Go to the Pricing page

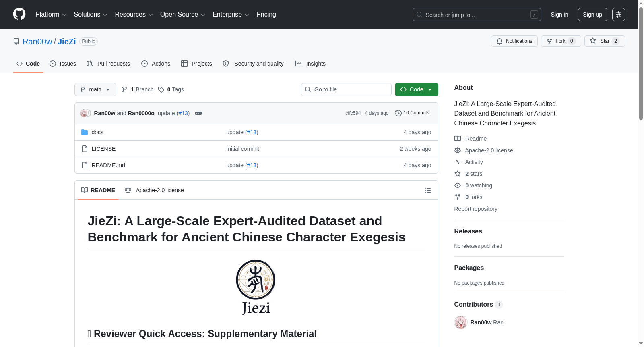point(266,15)
